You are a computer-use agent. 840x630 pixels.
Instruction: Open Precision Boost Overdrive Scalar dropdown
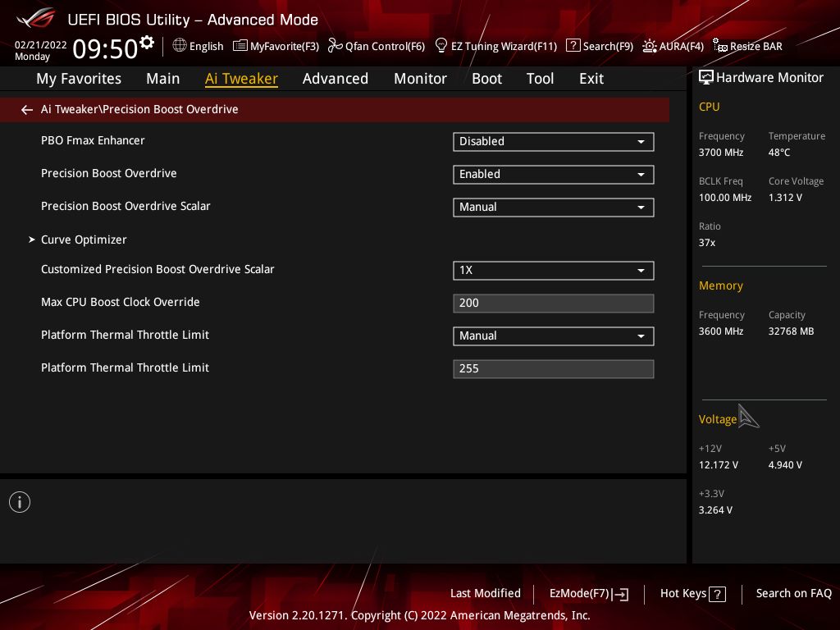pyautogui.click(x=554, y=208)
